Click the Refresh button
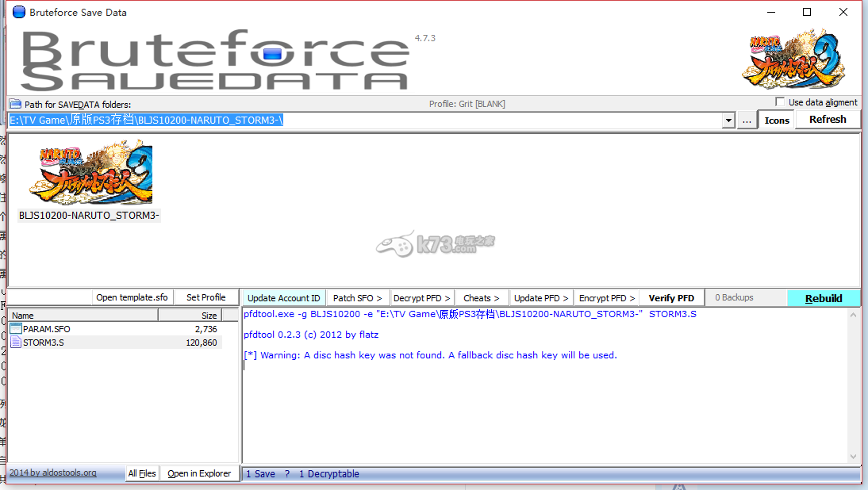 tap(828, 120)
